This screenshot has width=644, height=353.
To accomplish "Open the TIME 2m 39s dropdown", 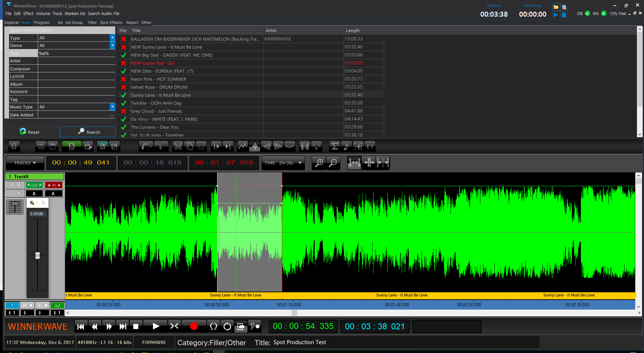I will (283, 163).
